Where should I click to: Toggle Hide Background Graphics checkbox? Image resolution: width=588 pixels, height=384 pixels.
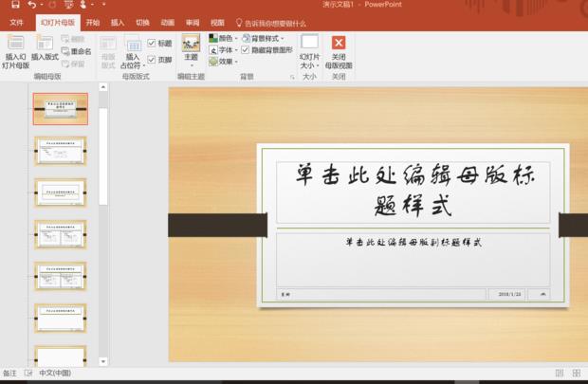246,50
